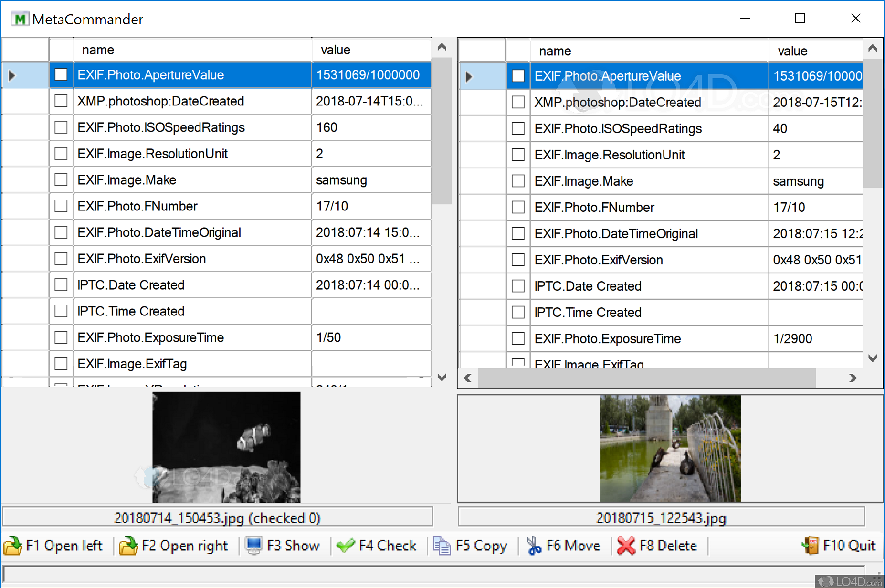The image size is (885, 588).
Task: Open a file using the F1 Open left folder icon
Action: (x=13, y=546)
